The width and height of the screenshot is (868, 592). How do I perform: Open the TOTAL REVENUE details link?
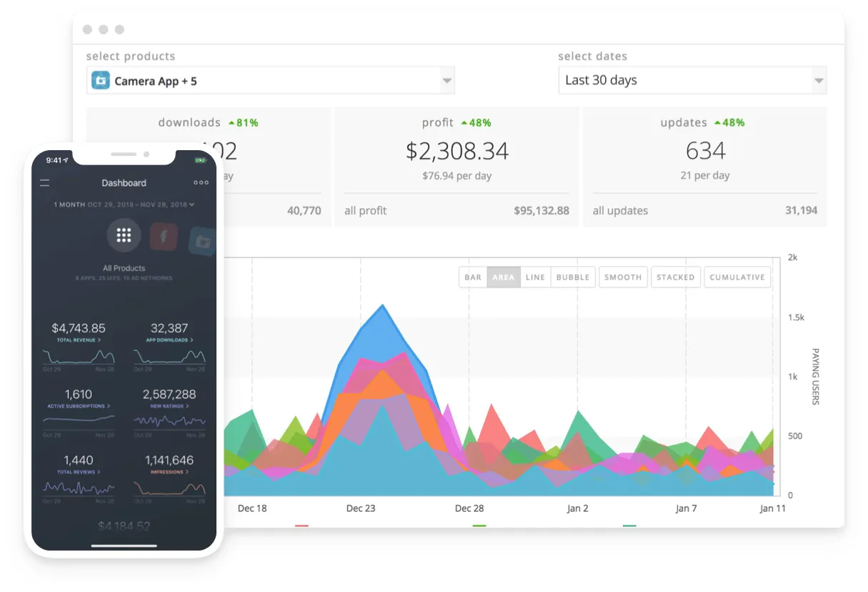coord(79,340)
